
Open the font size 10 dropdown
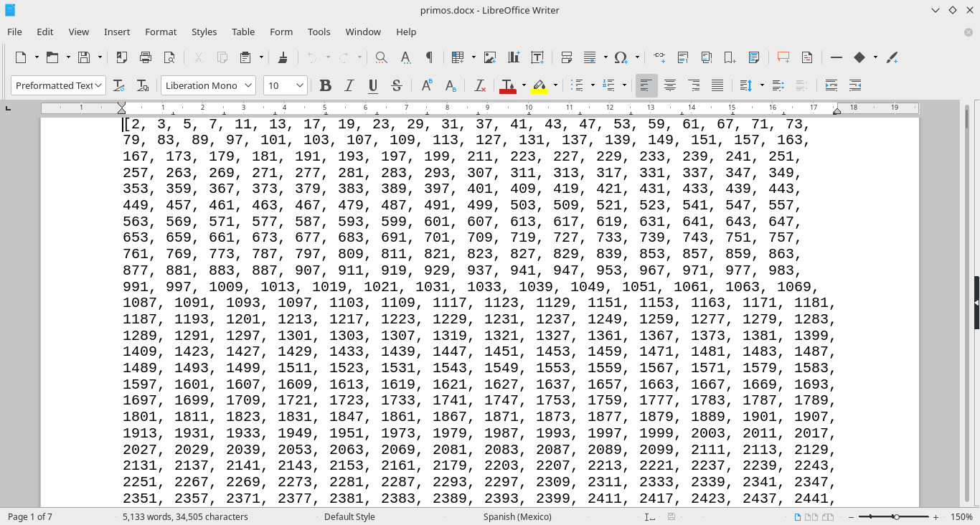point(300,85)
